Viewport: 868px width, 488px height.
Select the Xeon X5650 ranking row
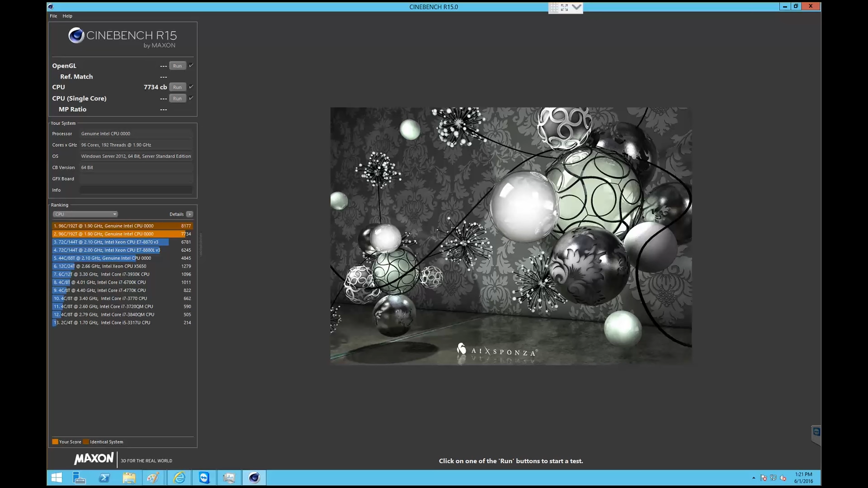[x=123, y=267]
